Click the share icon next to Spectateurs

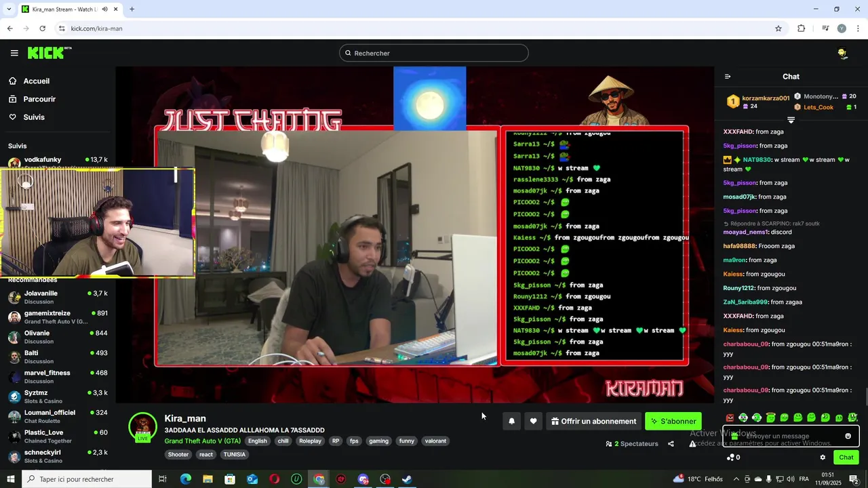[x=671, y=444]
